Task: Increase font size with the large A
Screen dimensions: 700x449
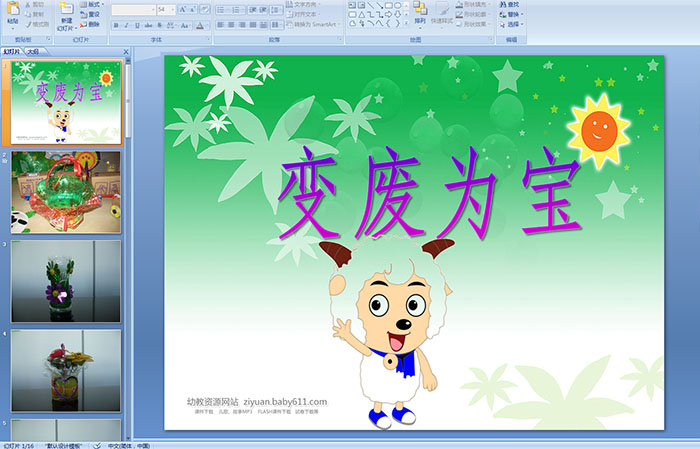Action: [x=183, y=9]
